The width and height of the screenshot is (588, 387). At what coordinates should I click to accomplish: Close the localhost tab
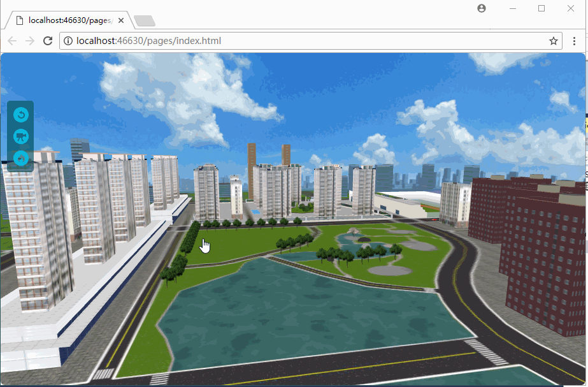(x=120, y=20)
